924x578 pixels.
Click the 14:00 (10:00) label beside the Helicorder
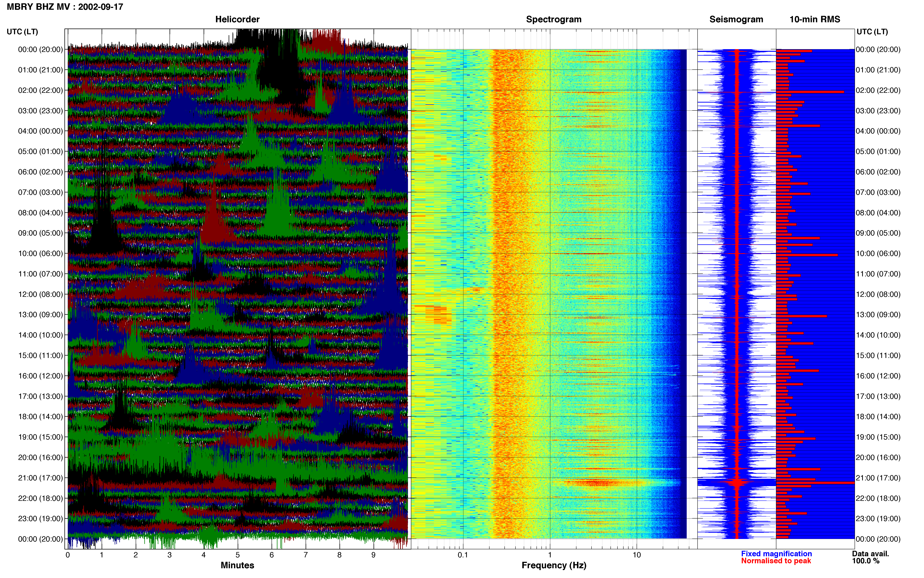tap(41, 335)
